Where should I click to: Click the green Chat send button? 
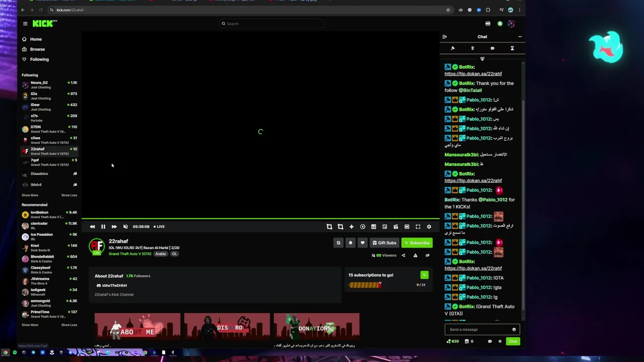click(513, 341)
